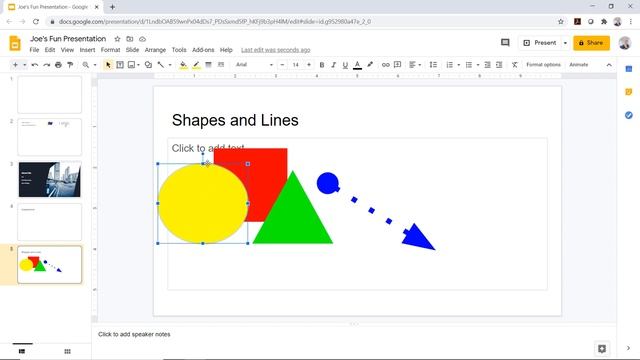
Task: Click the Insert link icon
Action: [385, 65]
